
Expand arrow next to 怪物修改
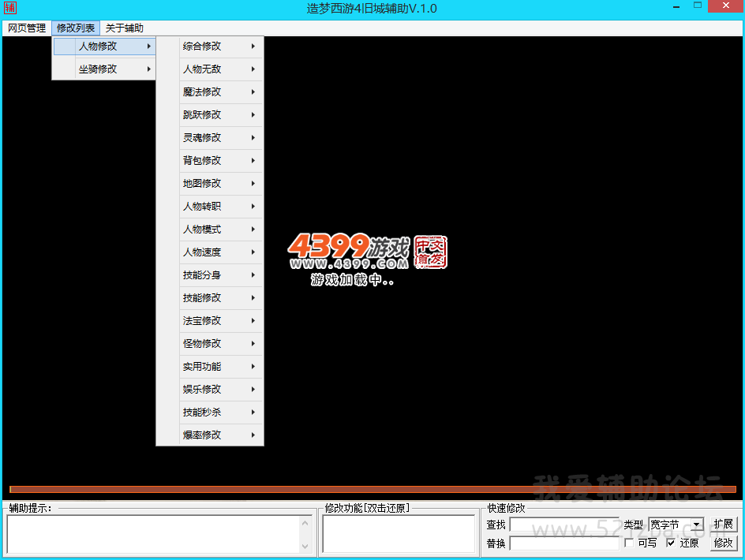tap(253, 343)
